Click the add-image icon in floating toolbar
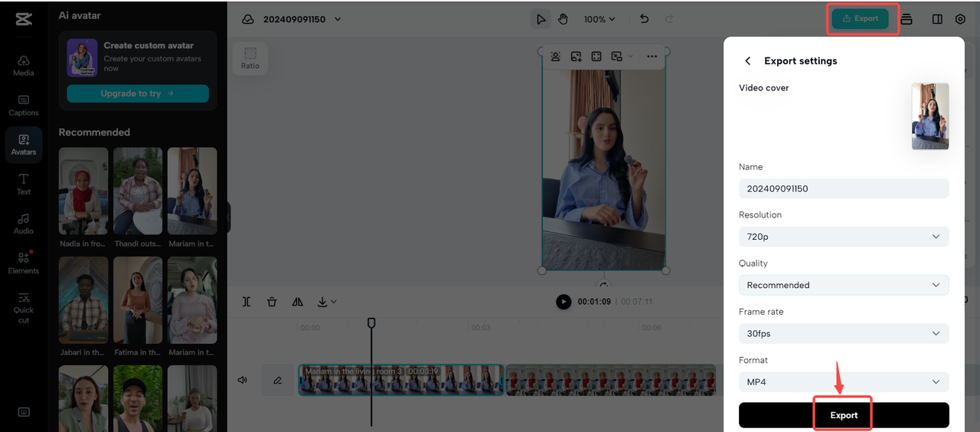 pyautogui.click(x=576, y=56)
